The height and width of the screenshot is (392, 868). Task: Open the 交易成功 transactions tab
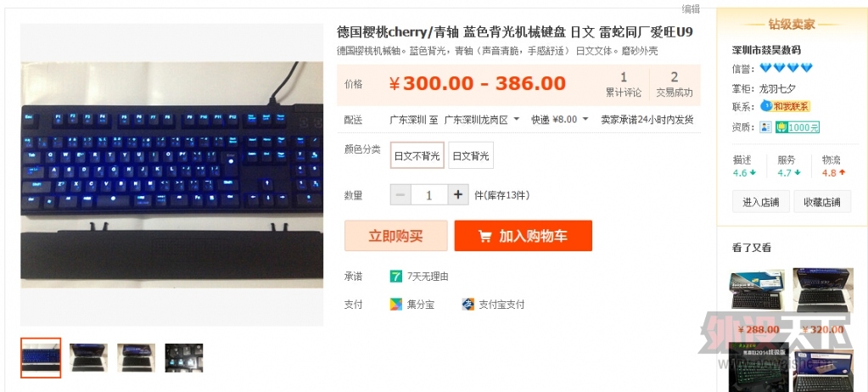click(675, 85)
